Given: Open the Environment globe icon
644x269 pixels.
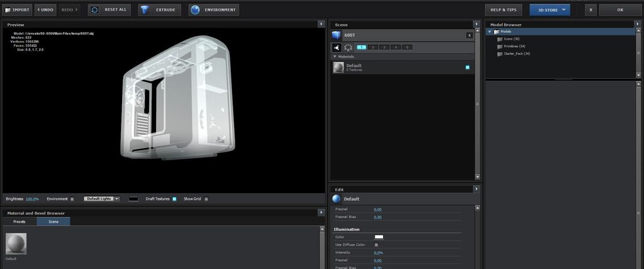Looking at the screenshot, I should coord(195,10).
